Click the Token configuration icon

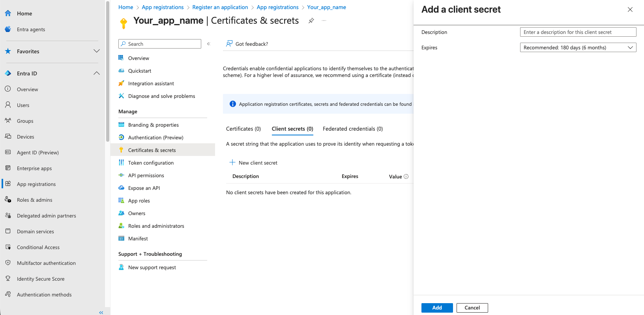tap(122, 163)
